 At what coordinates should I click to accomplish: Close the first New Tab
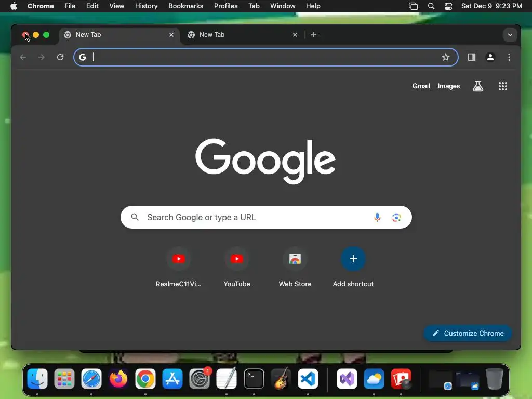click(x=171, y=35)
